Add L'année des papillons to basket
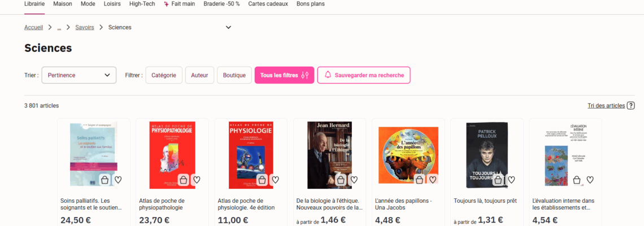This screenshot has width=644, height=226. (420, 180)
